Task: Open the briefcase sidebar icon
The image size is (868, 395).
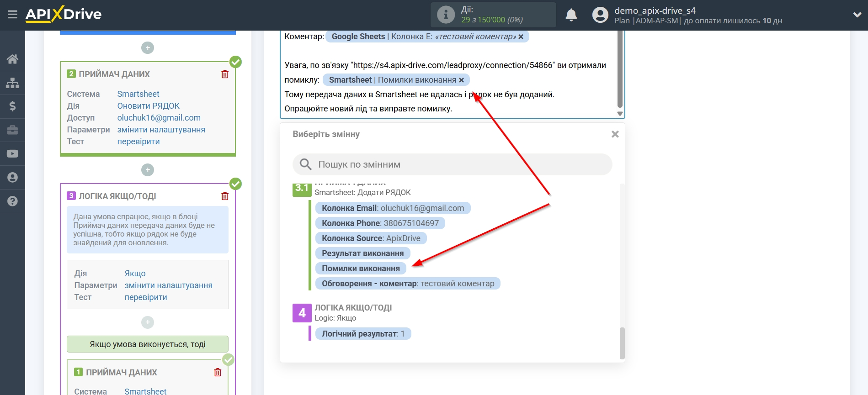Action: coord(12,130)
